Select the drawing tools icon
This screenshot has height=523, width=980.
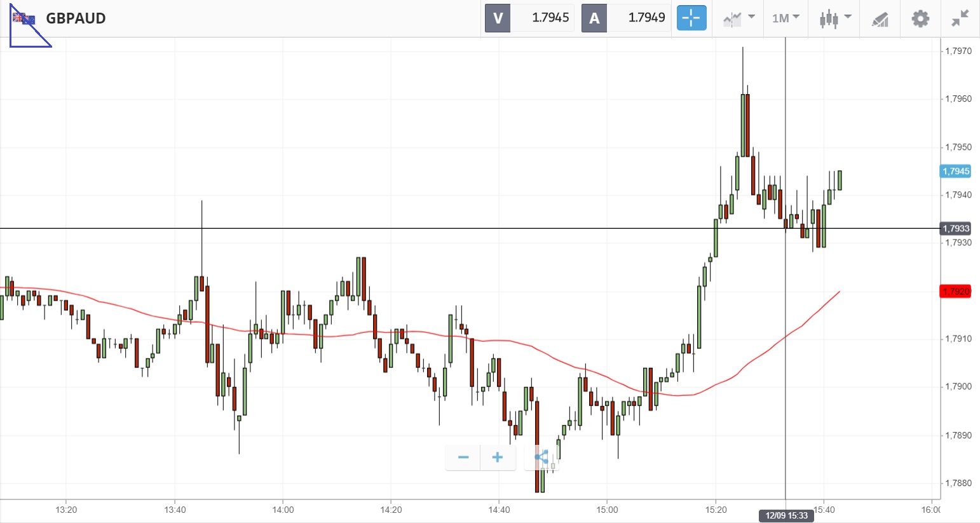880,19
